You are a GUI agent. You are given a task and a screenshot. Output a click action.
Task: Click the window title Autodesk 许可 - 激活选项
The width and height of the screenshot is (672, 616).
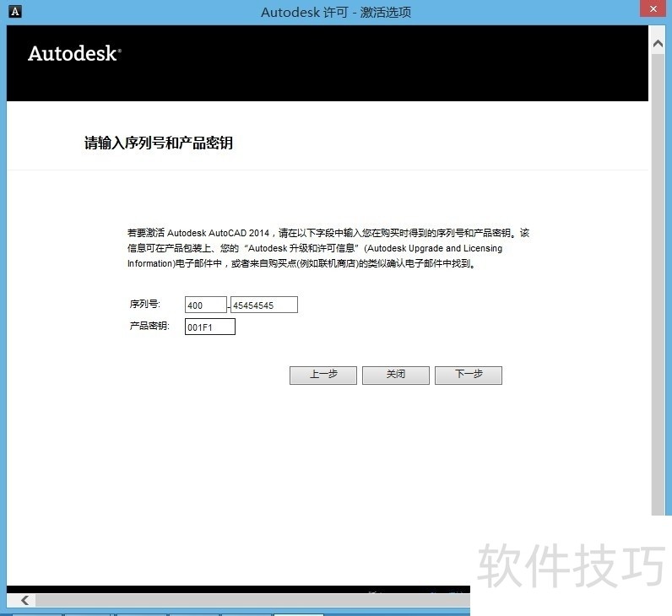point(336,12)
